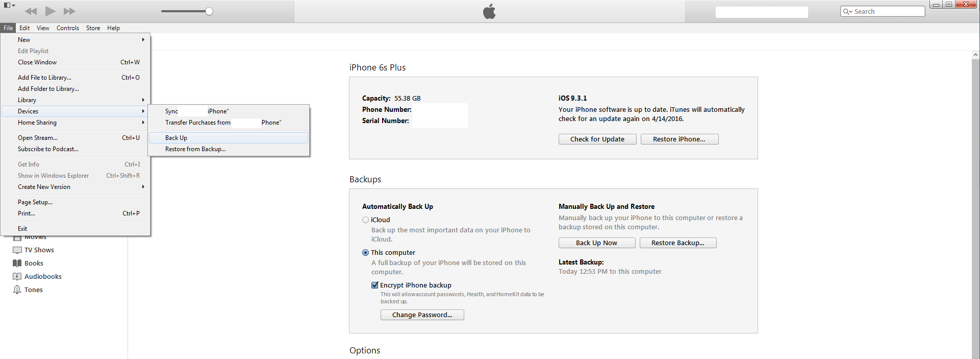Click the Latest Backup time text
Image resolution: width=980 pixels, height=359 pixels.
pyautogui.click(x=610, y=272)
